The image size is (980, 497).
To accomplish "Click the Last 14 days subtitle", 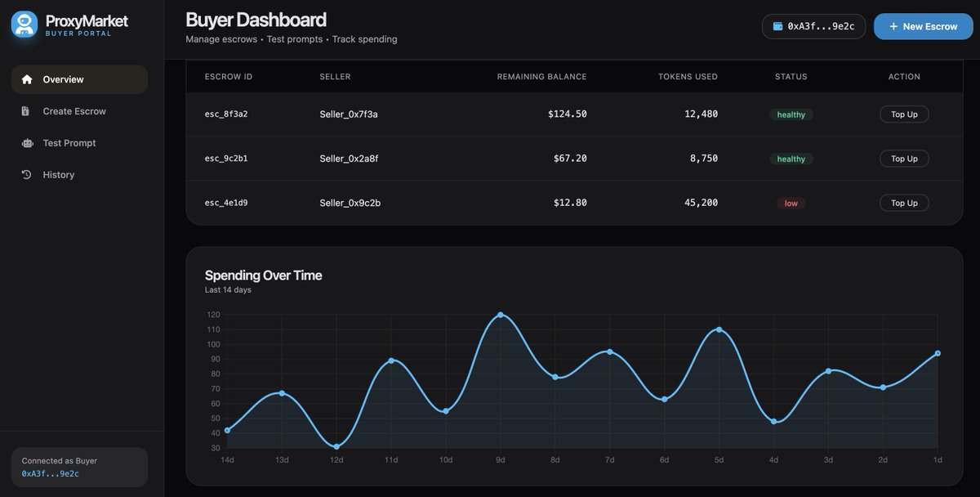I will (x=228, y=290).
